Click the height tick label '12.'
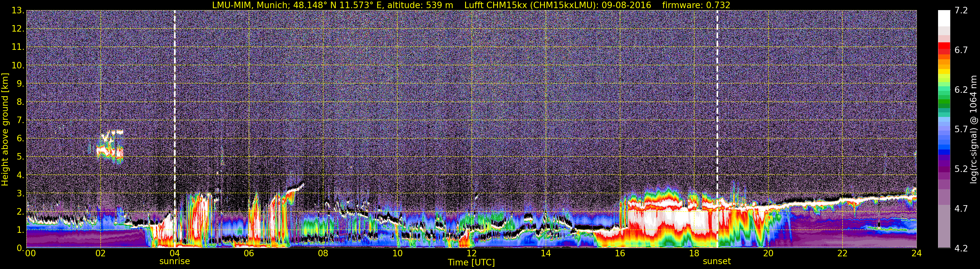This screenshot has width=980, height=269. (18, 29)
